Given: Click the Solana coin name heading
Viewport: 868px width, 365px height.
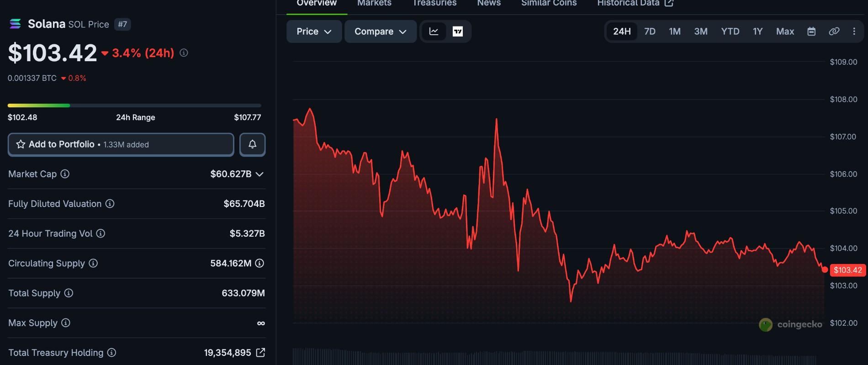Looking at the screenshot, I should (x=47, y=24).
